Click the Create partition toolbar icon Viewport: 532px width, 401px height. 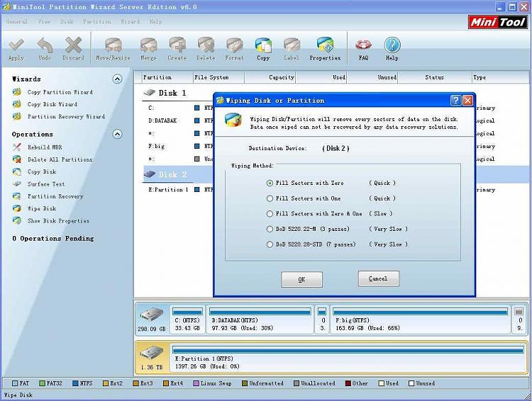pyautogui.click(x=177, y=49)
